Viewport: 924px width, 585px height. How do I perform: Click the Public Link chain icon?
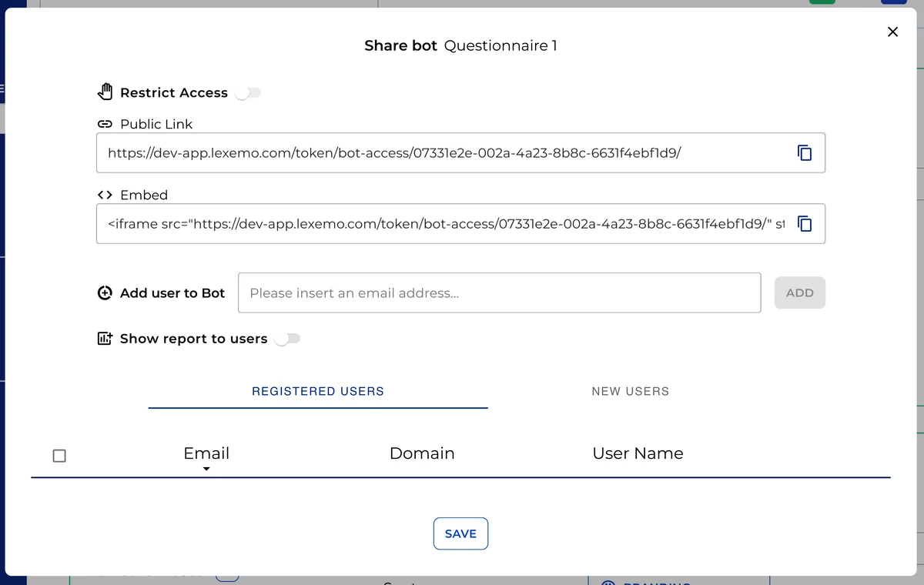[x=105, y=124]
